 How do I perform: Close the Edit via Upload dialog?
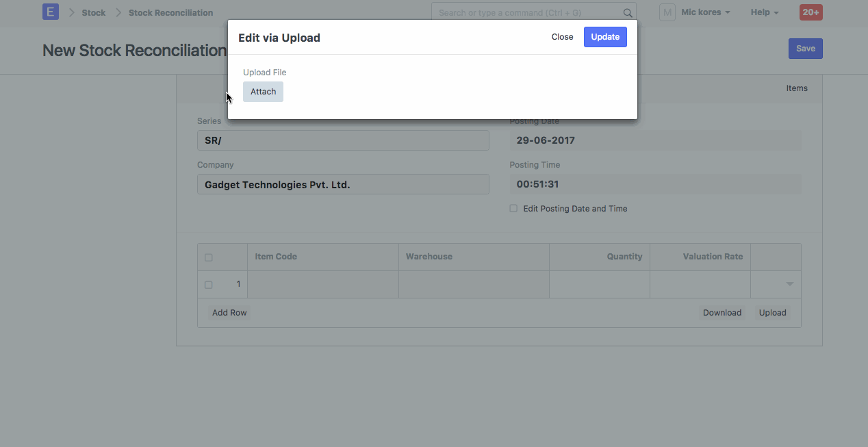coord(562,37)
